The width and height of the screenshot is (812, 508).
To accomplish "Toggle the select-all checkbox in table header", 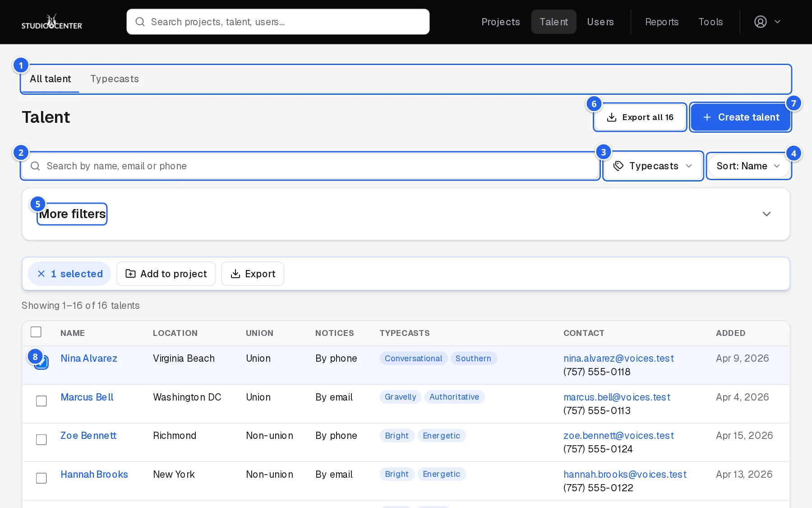I will click(x=36, y=332).
